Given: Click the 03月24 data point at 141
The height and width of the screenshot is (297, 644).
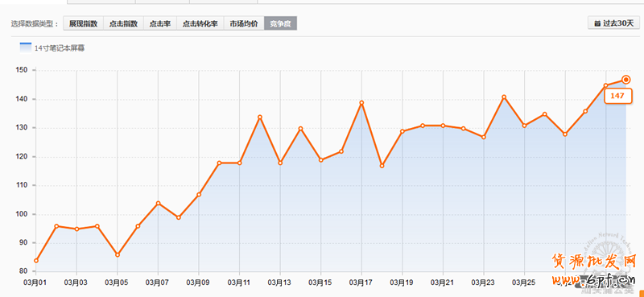Looking at the screenshot, I should point(504,97).
